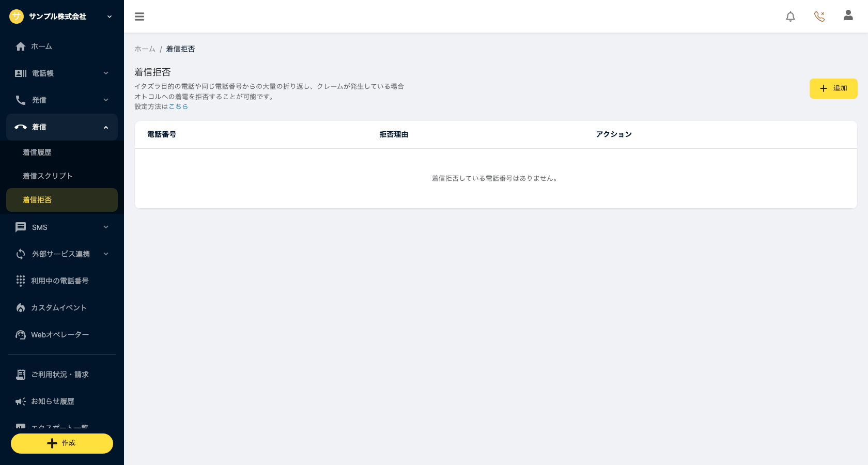
Task: Click the 発信 sidebar label
Action: [39, 100]
